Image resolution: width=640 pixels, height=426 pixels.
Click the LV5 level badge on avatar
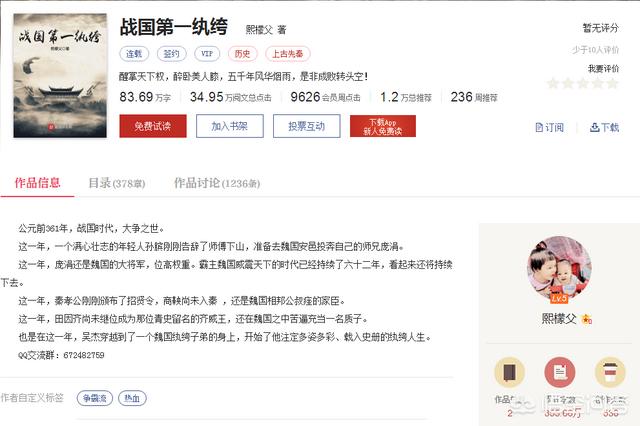(x=559, y=298)
